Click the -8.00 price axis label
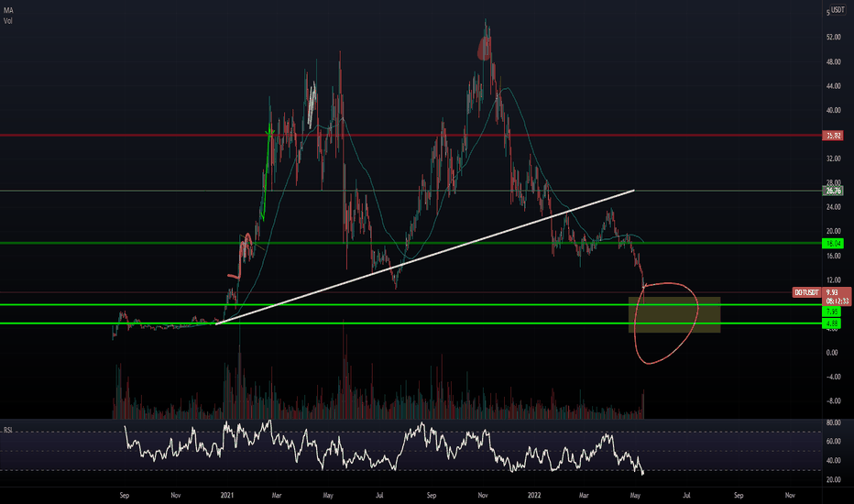The height and width of the screenshot is (504, 854). 833,401
